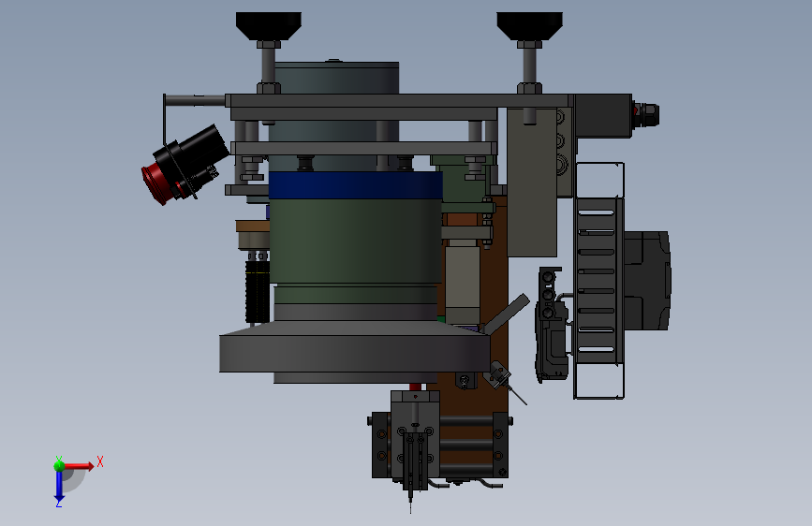Screen dimensions: 812x526
Task: Select the slotted fan guard grille
Action: (x=596, y=280)
